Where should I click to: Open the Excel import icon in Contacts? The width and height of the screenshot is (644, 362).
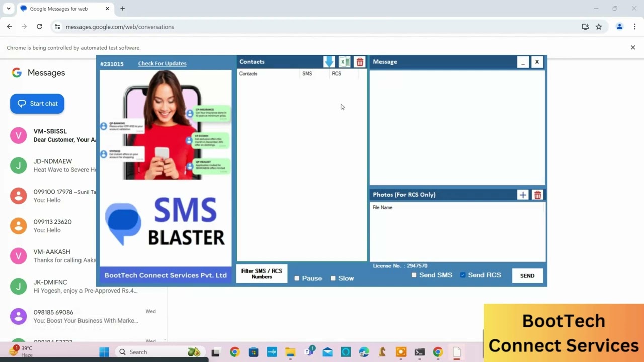click(344, 62)
